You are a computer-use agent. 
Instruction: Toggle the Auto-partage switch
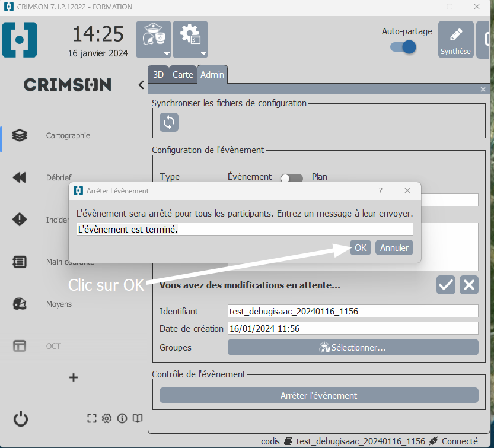pos(404,47)
